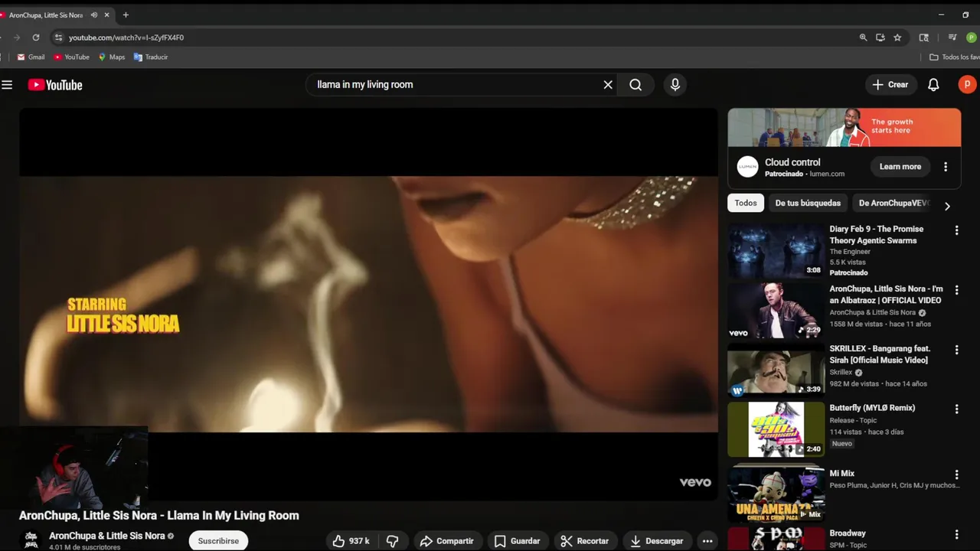This screenshot has height=551, width=980.
Task: Go to YouTube home via logo
Action: click(55, 85)
